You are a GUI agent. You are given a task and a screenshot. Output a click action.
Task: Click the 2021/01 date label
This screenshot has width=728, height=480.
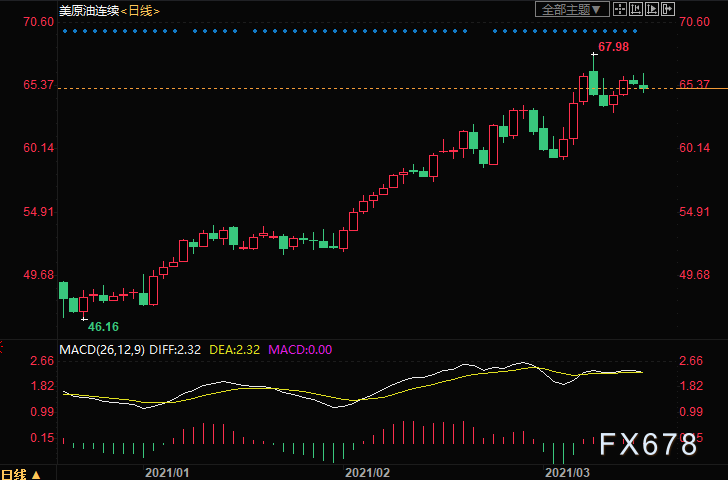point(167,473)
